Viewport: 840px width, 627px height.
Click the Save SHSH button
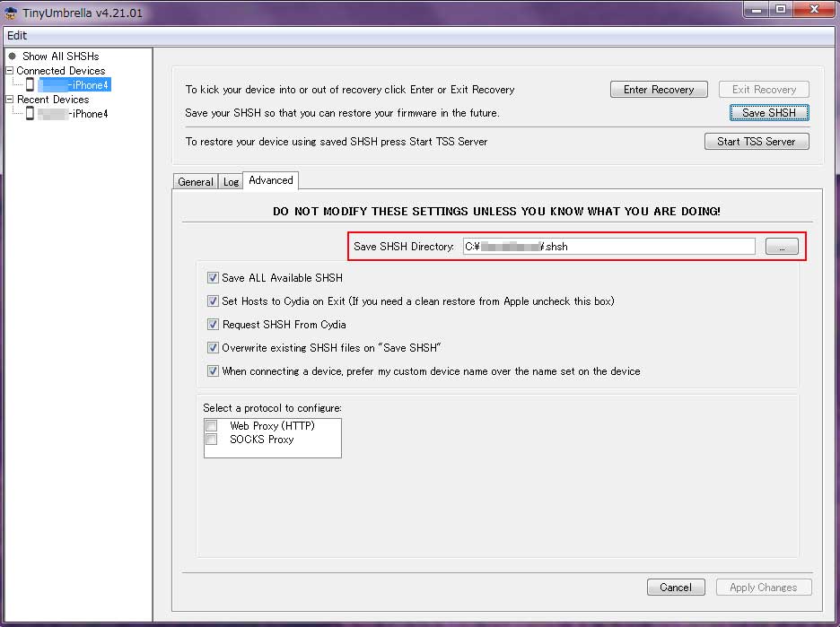tap(769, 113)
